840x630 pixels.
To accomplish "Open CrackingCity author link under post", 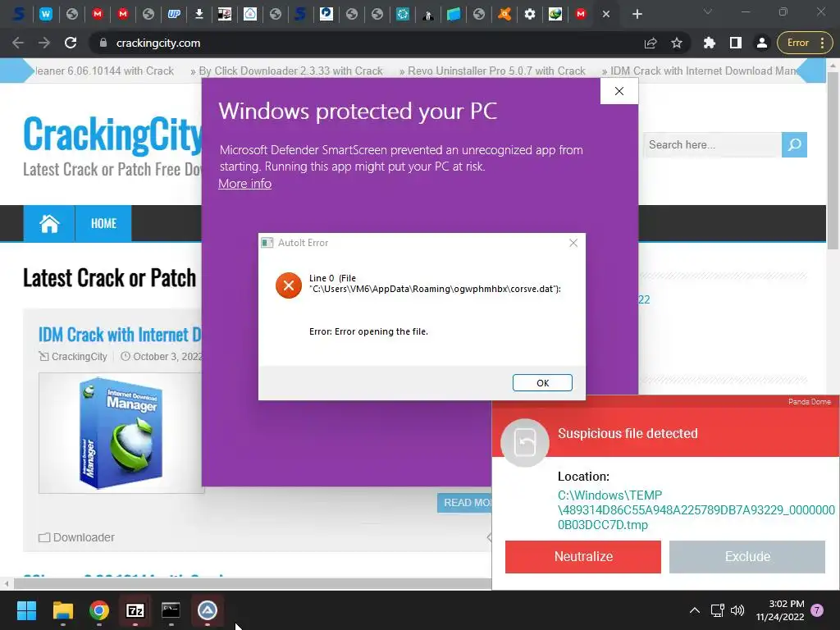I will 80,357.
